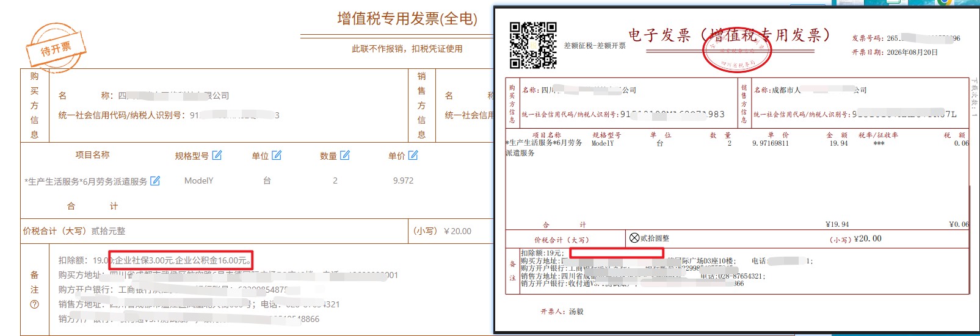Click the edit icon beside 数量 header
This screenshot has width=980, height=336.
tap(345, 155)
